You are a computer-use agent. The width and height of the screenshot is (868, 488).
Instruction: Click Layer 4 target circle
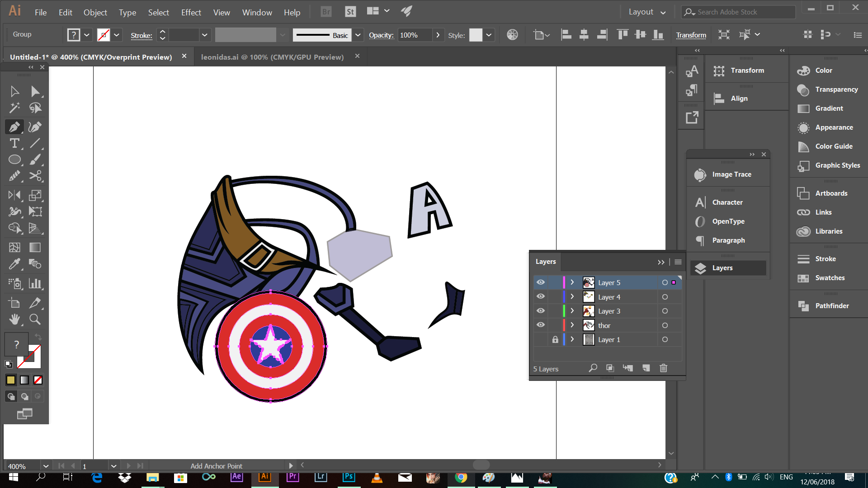point(665,297)
